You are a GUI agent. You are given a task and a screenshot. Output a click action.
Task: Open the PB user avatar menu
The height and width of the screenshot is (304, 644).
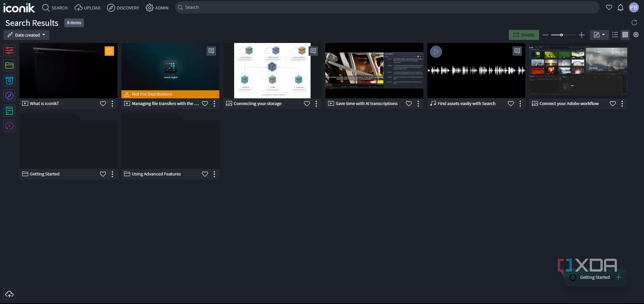[x=634, y=7]
